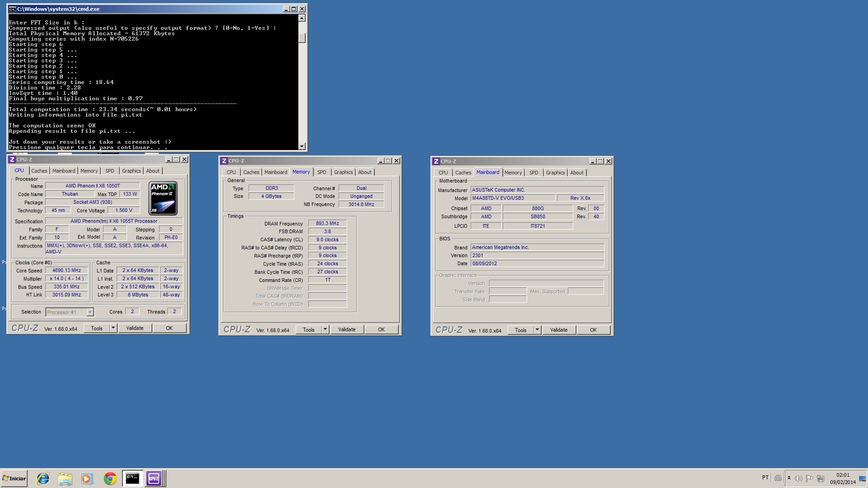The height and width of the screenshot is (488, 868).
Task: Click OK in right CPU-Z window
Action: (594, 330)
